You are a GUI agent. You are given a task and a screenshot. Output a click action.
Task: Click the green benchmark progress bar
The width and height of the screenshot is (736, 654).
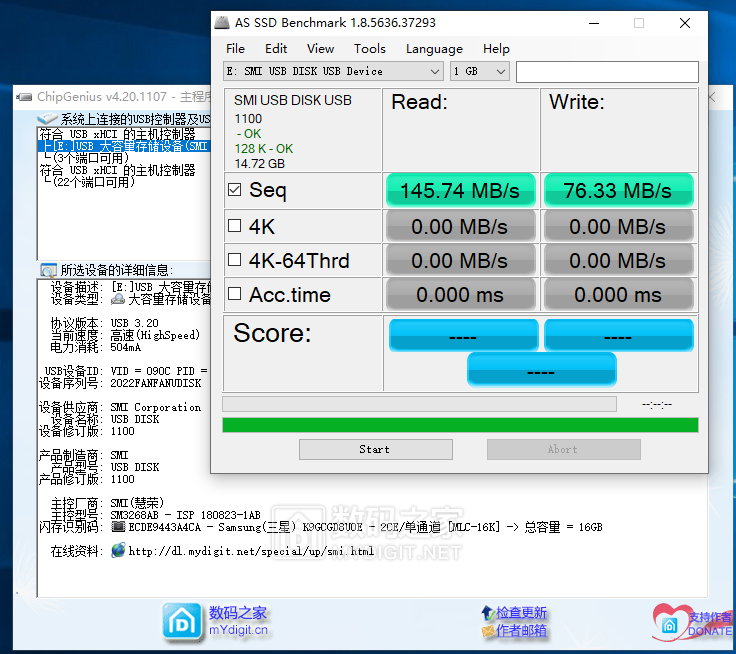click(460, 425)
